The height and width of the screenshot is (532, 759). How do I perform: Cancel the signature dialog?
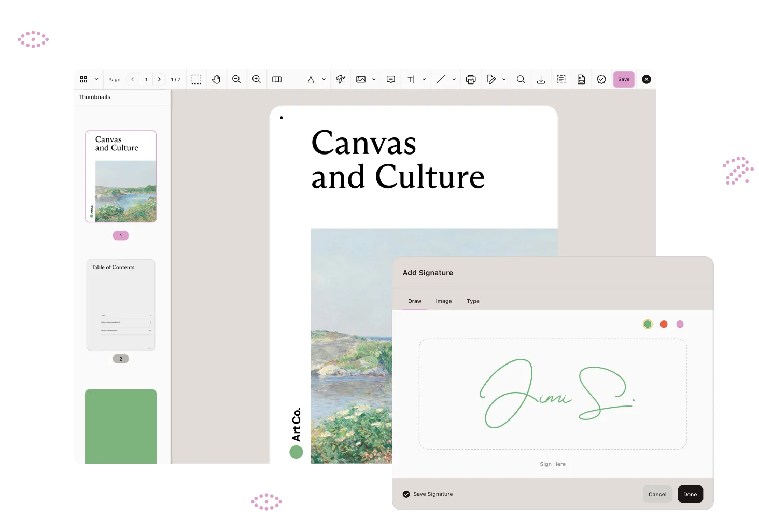click(657, 494)
